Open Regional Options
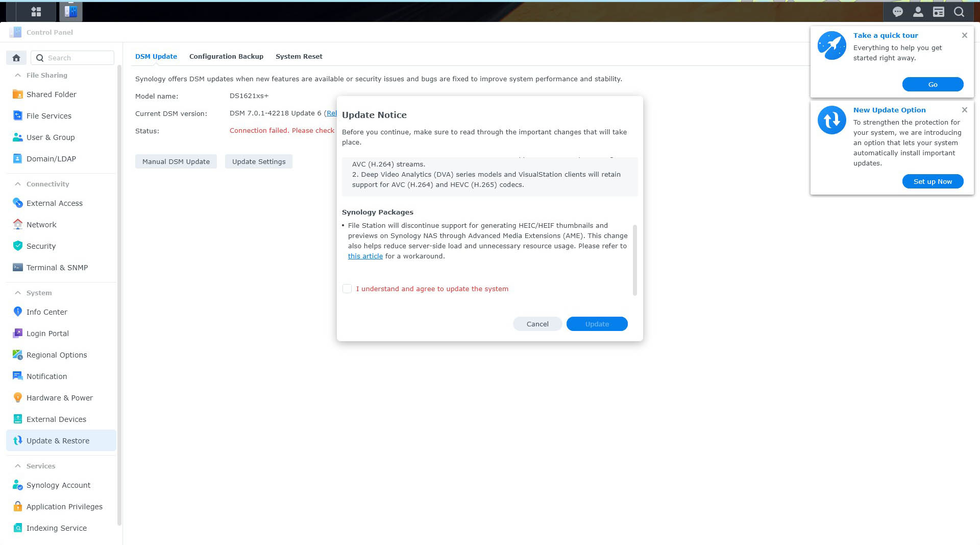Screen dimensions: 980x545 pyautogui.click(x=61, y=355)
